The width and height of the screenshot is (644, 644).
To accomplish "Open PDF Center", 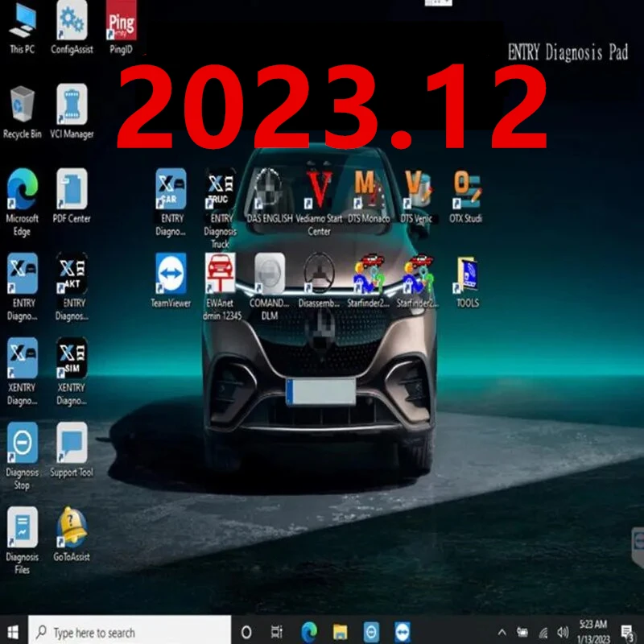I will pos(72,196).
